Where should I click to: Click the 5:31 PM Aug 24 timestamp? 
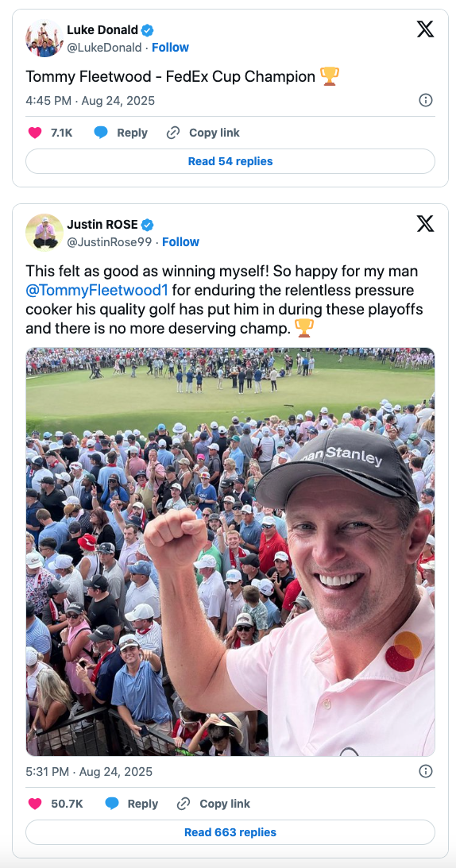pos(89,772)
